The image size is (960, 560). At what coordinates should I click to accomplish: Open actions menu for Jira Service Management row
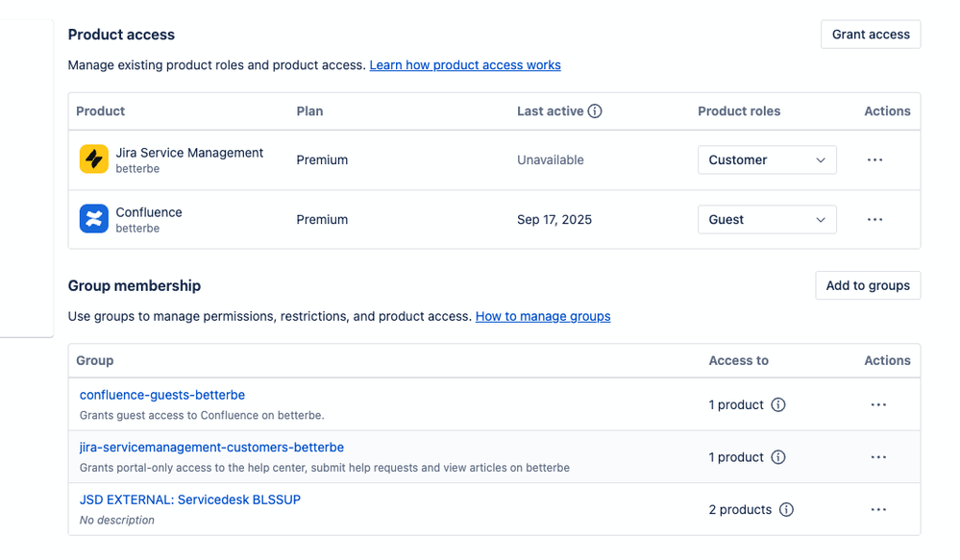pyautogui.click(x=874, y=159)
